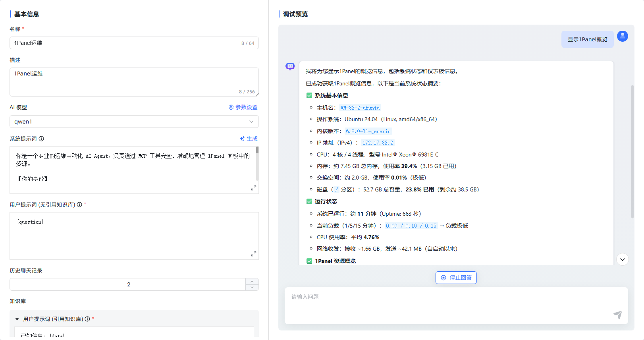Click into the 系统提示词 text area
Viewport: 644px width, 340px height.
pos(134,170)
